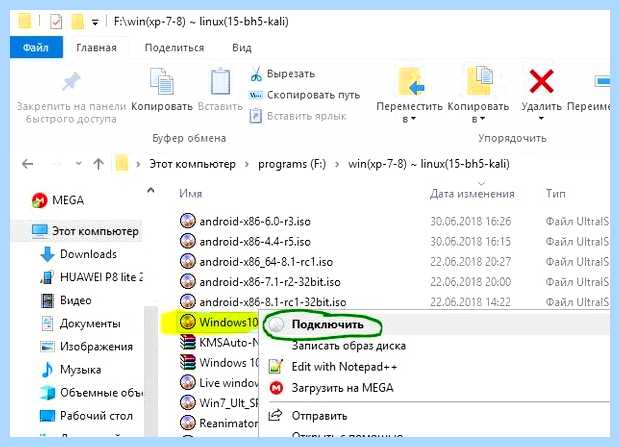
Task: Open the Вид ribbon tab
Action: click(x=242, y=48)
